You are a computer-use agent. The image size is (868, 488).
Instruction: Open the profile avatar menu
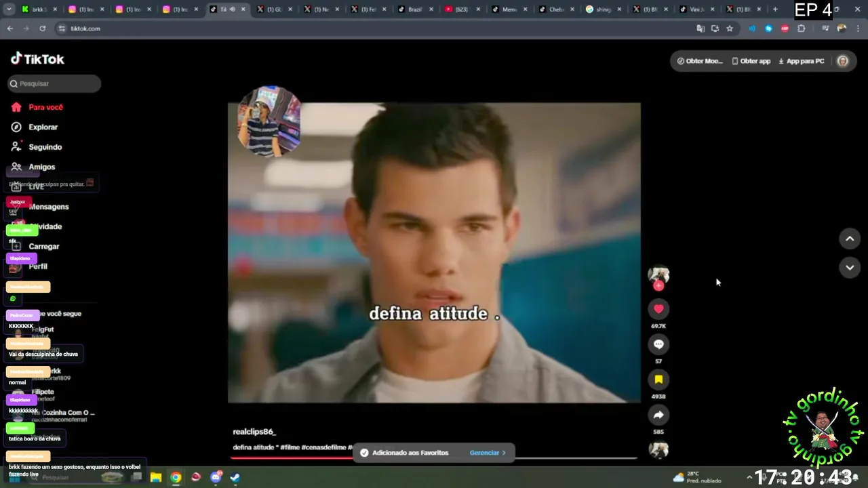(843, 61)
